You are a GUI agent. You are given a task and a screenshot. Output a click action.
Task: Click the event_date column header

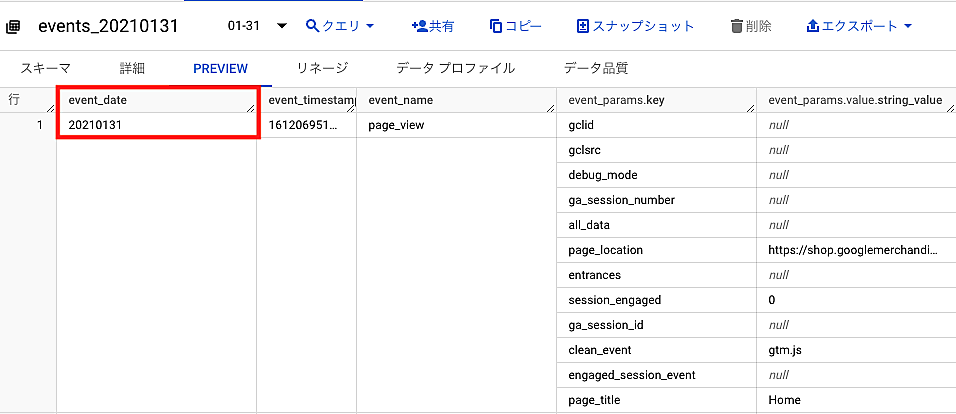[x=98, y=100]
